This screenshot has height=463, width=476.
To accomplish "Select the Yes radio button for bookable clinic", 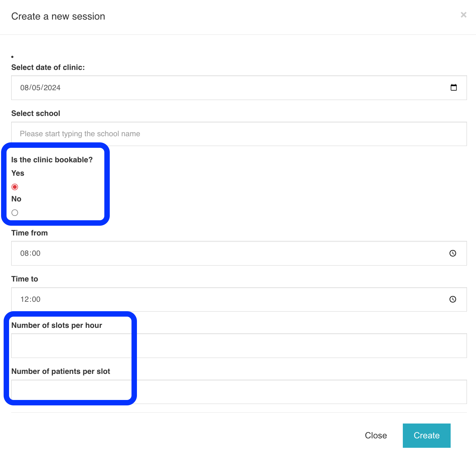I will tap(15, 187).
